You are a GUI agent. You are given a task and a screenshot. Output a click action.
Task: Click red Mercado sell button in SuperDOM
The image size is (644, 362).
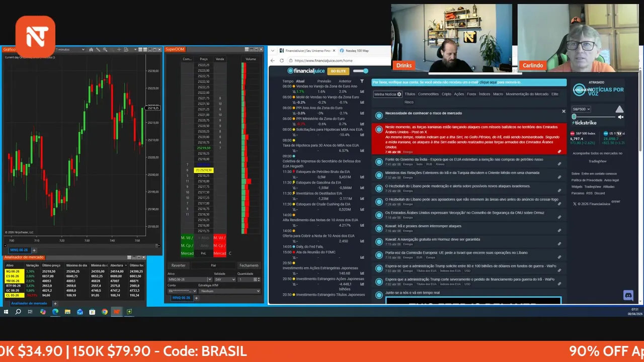coord(219,253)
